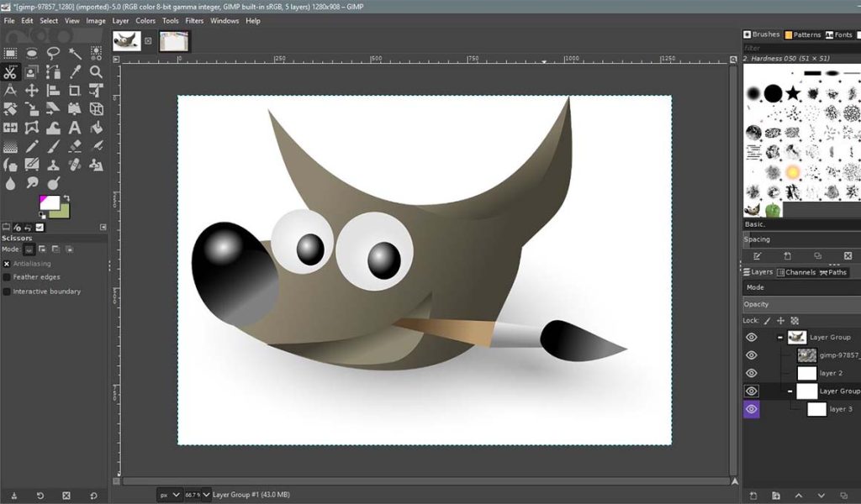Switch to the Paths tab

coord(833,272)
